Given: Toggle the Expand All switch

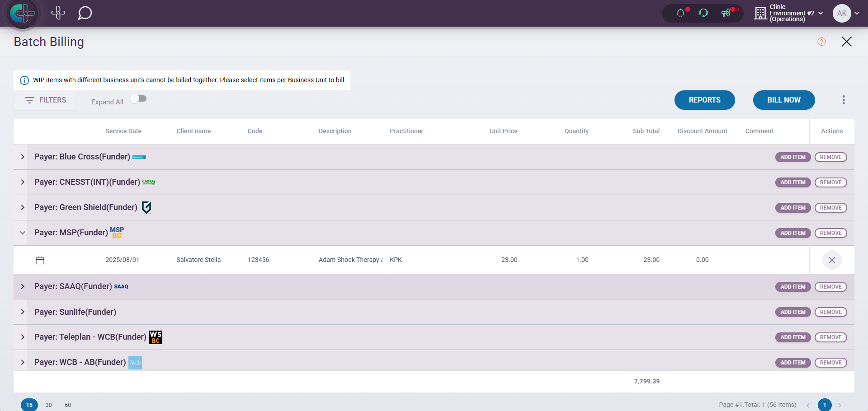Looking at the screenshot, I should point(139,99).
